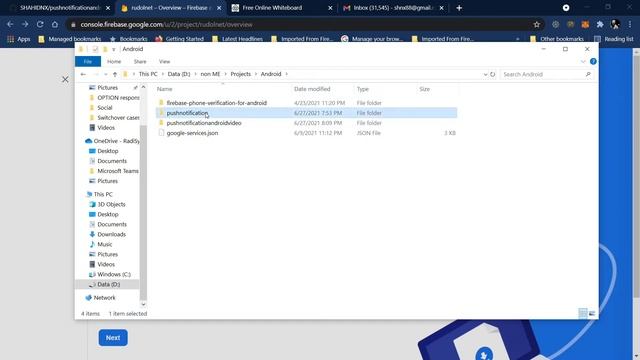This screenshot has width=640, height=360.
Task: Open the Reading list
Action: coord(614,39)
